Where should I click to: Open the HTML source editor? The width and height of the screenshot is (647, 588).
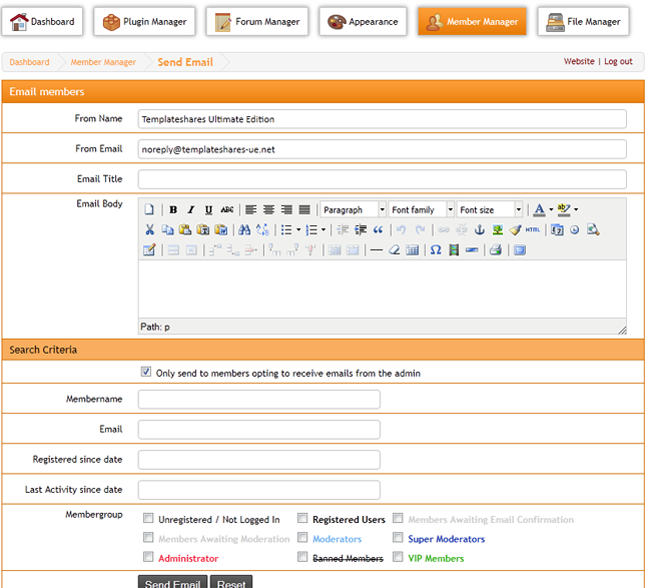pyautogui.click(x=533, y=229)
